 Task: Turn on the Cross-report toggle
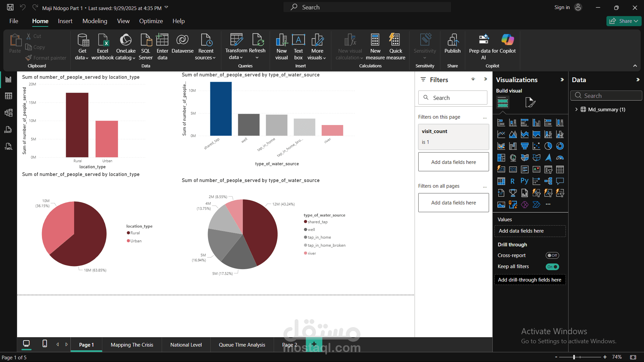click(x=552, y=255)
